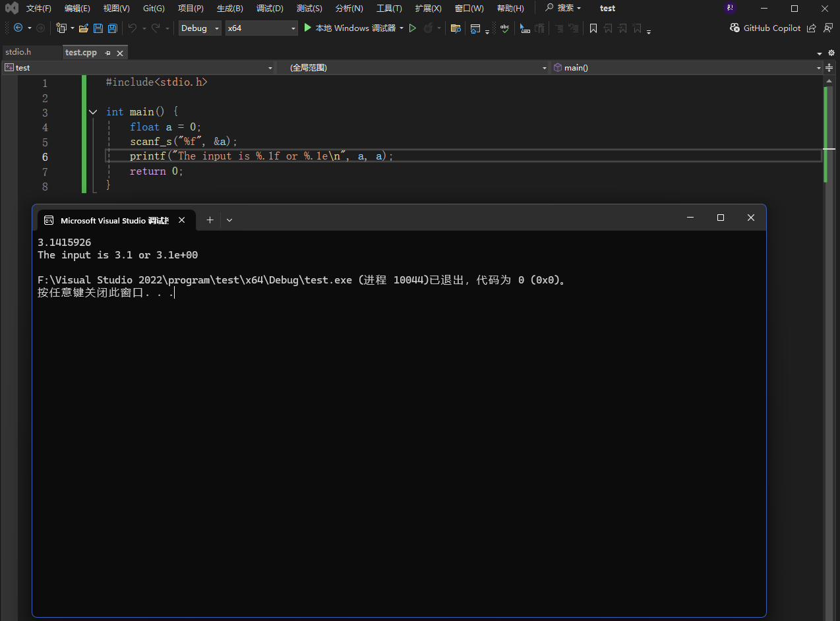This screenshot has width=840, height=621.
Task: Click the Save All icon
Action: coord(113,28)
